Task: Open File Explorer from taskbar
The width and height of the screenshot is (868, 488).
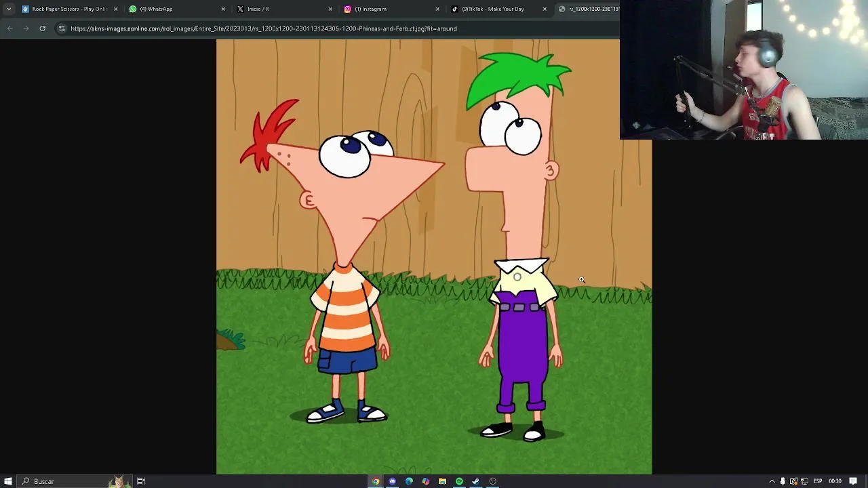Action: tap(442, 481)
